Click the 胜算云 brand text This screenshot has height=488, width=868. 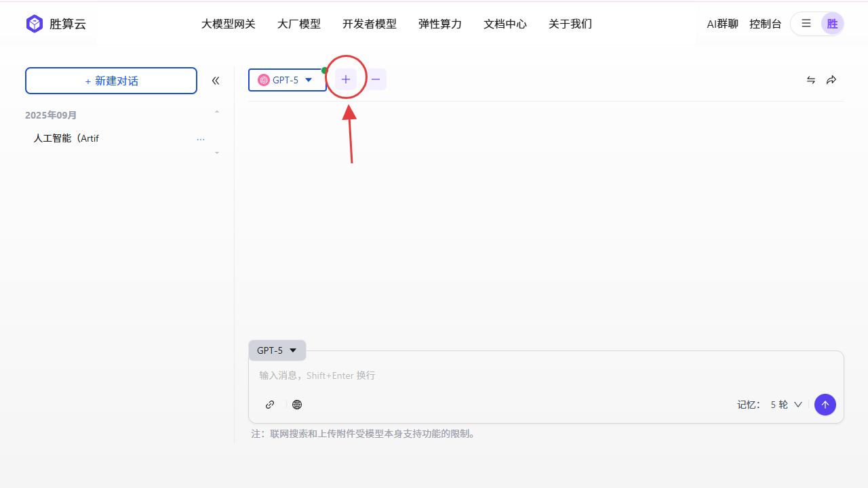[68, 24]
